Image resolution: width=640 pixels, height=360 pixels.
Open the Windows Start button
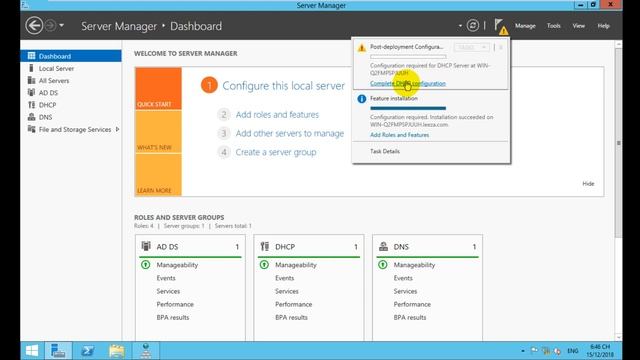(x=32, y=351)
